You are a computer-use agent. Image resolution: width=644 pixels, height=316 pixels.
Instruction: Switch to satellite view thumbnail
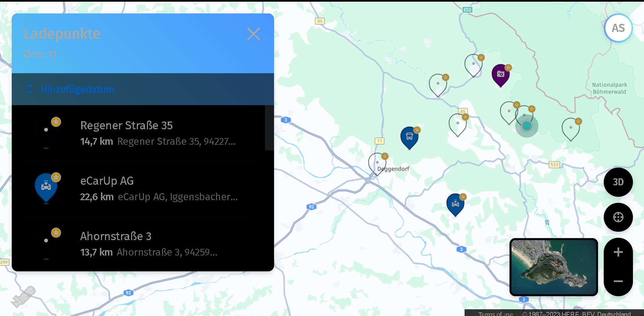(x=553, y=267)
